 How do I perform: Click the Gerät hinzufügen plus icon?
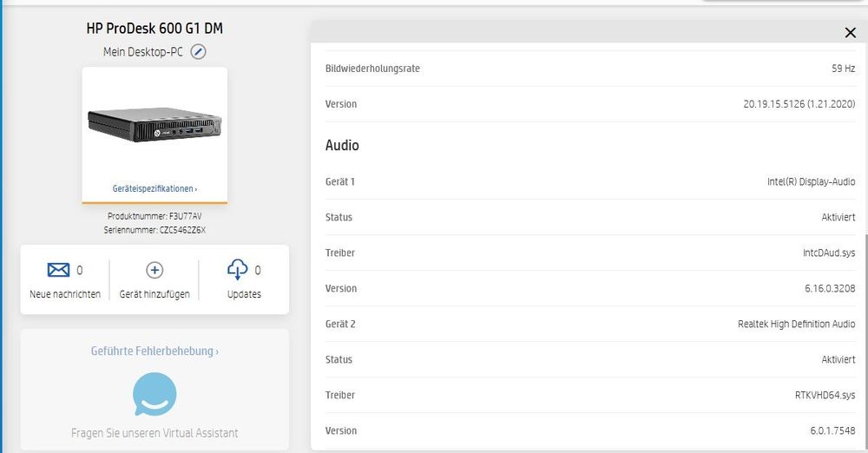[x=155, y=270]
